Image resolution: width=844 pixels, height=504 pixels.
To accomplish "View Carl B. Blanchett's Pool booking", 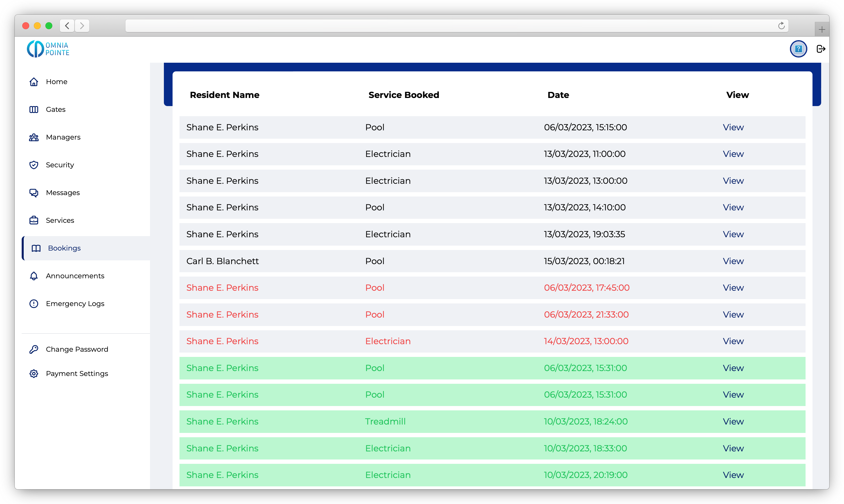I will point(733,261).
